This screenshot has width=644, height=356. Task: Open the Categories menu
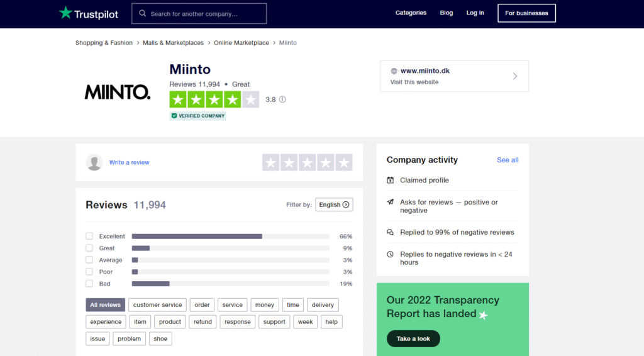(x=411, y=13)
